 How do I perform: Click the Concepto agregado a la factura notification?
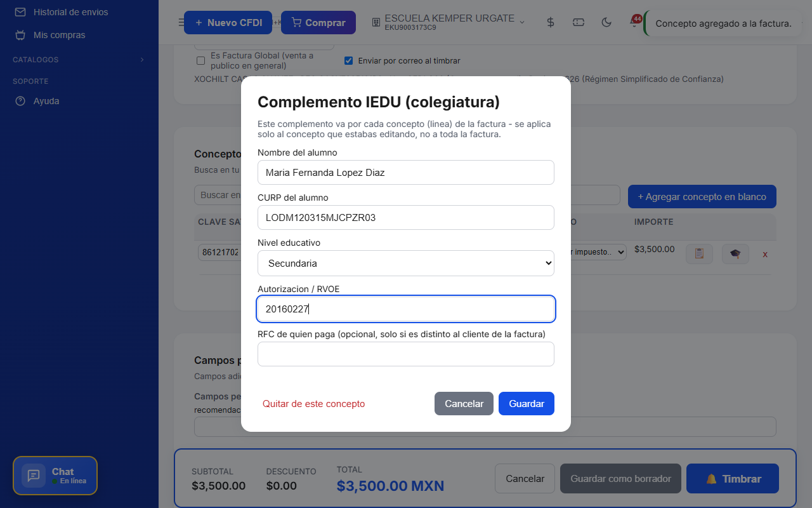tap(723, 23)
